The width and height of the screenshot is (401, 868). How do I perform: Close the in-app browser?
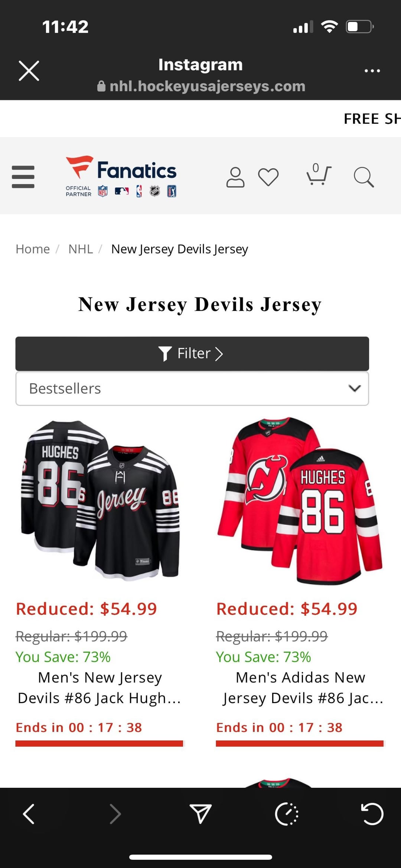pyautogui.click(x=29, y=71)
